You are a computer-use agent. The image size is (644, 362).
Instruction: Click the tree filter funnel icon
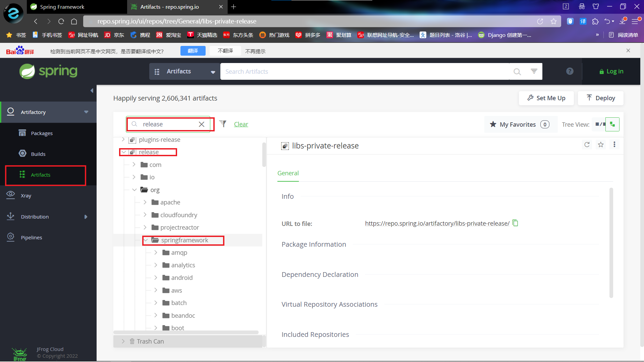point(223,124)
